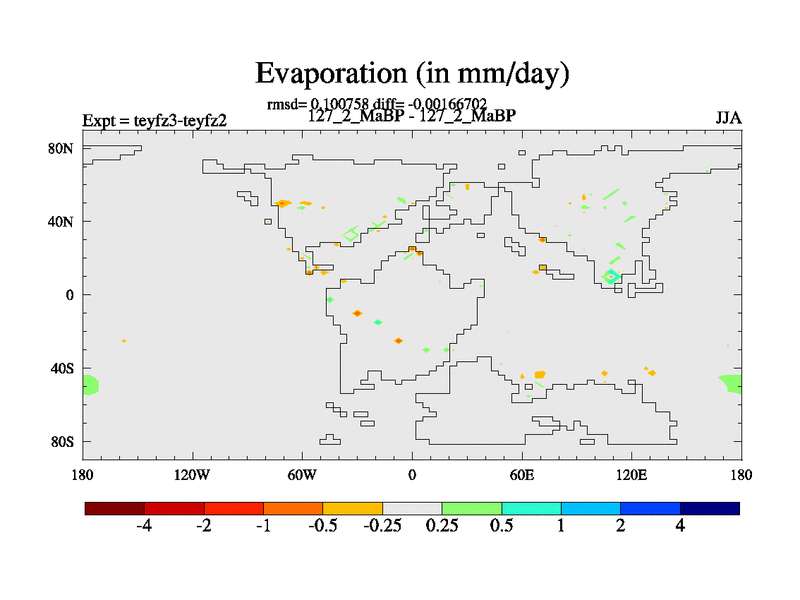Click the JJA season label
This screenshot has height=600, width=800.
(728, 118)
